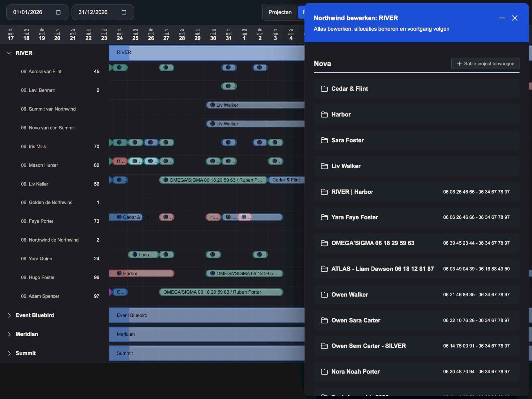The width and height of the screenshot is (532, 399).
Task: Close the Northwind bewerken dialog
Action: tap(515, 18)
